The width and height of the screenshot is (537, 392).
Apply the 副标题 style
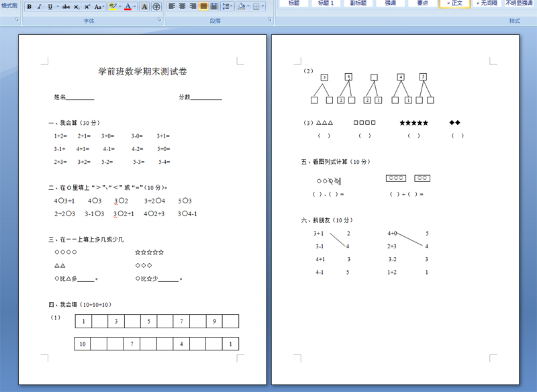click(x=358, y=3)
